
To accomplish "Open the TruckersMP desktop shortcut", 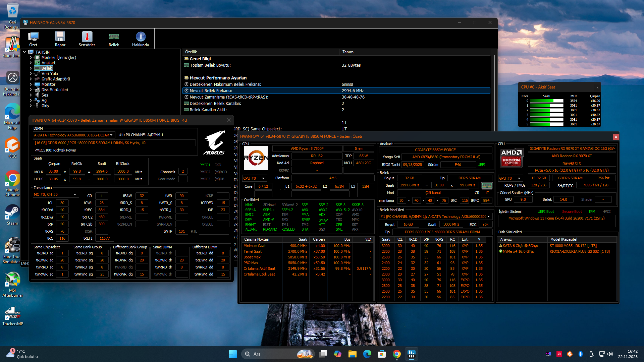I will (12, 316).
